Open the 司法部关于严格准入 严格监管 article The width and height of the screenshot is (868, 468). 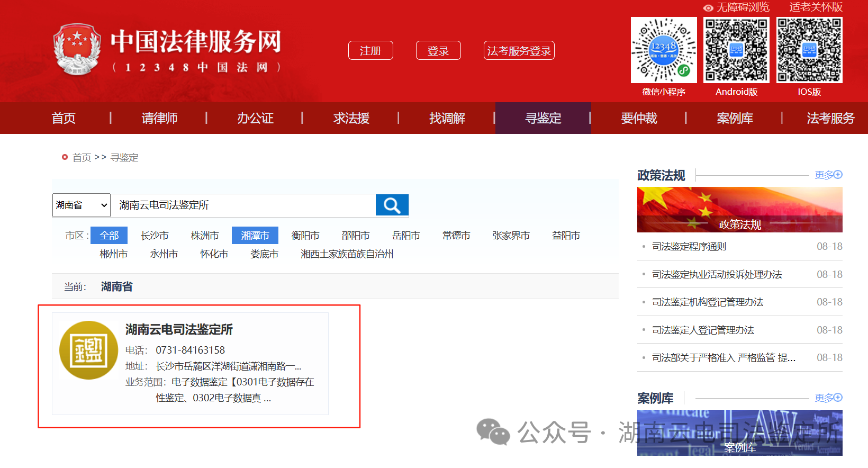pyautogui.click(x=724, y=357)
